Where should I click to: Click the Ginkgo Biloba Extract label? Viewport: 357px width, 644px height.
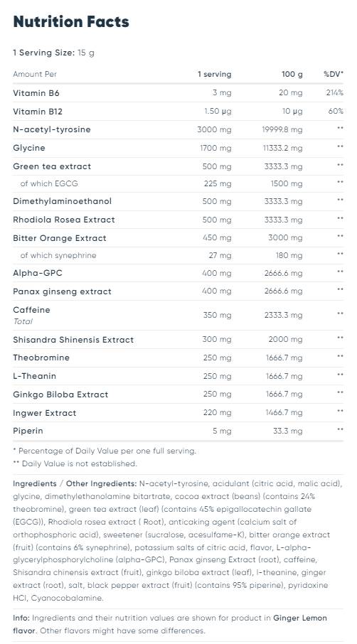click(x=60, y=395)
